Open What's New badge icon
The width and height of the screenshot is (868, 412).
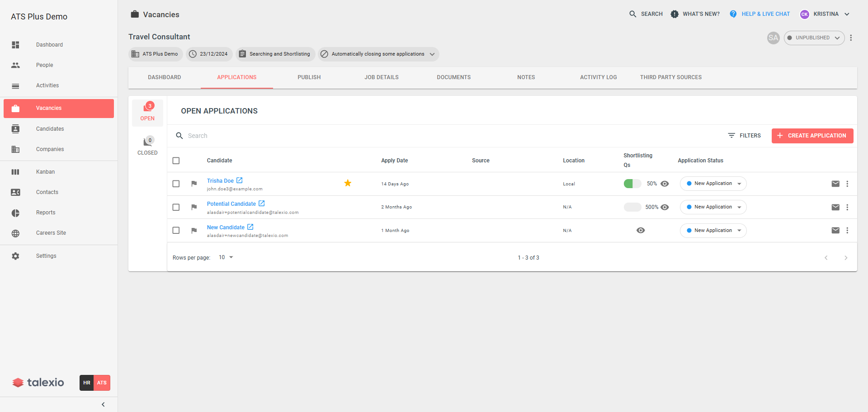675,14
